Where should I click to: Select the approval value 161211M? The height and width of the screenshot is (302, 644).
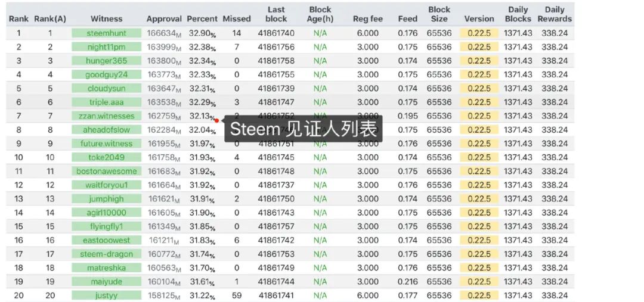click(x=165, y=241)
